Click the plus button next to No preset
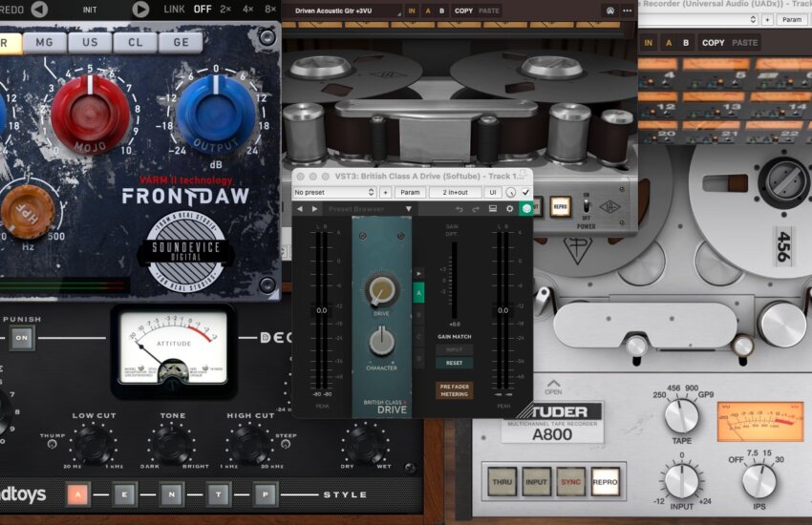This screenshot has width=812, height=525. click(385, 192)
